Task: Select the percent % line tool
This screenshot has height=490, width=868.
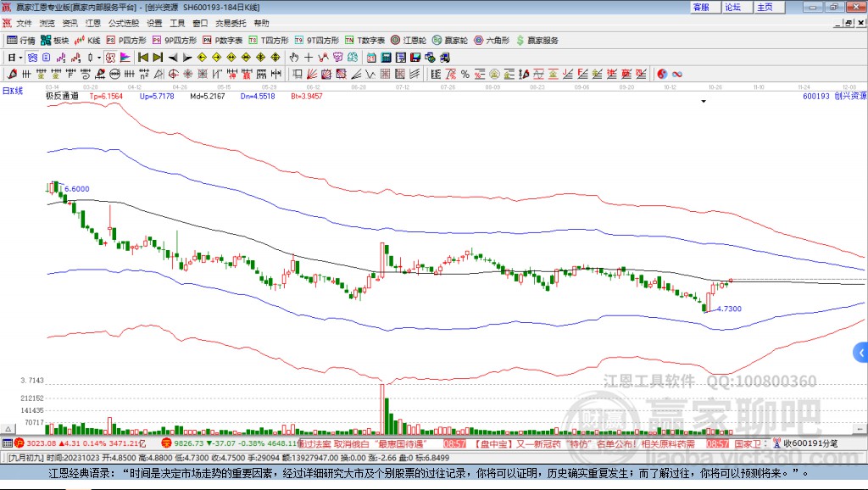Action: 465,75
